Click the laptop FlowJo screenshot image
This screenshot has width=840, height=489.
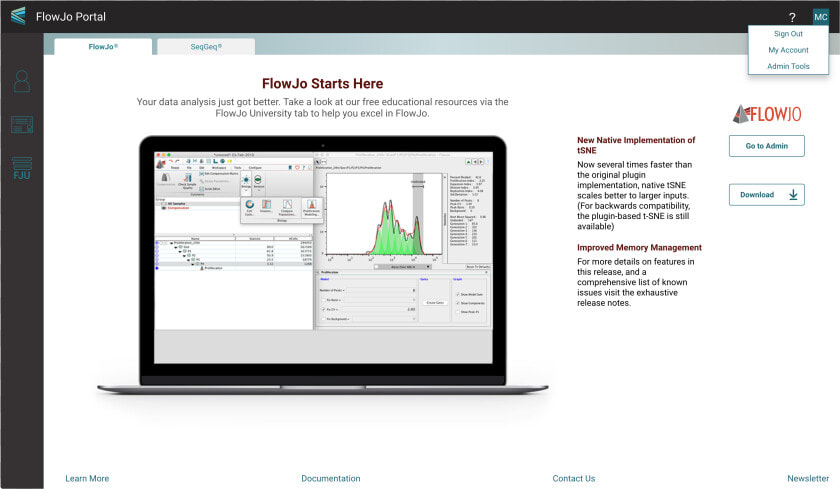(x=322, y=265)
